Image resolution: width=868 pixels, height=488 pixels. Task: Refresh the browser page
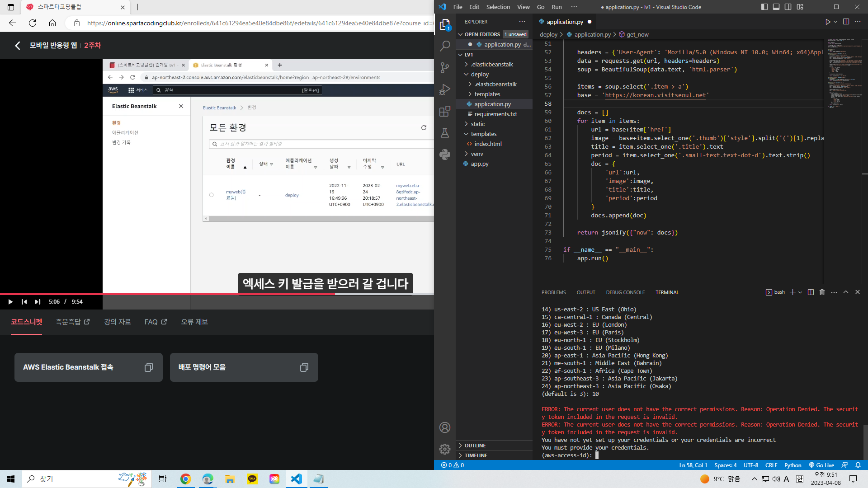click(x=33, y=23)
